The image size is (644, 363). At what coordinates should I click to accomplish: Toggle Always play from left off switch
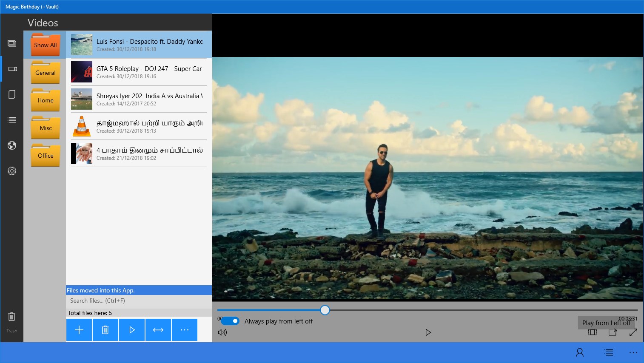[230, 321]
